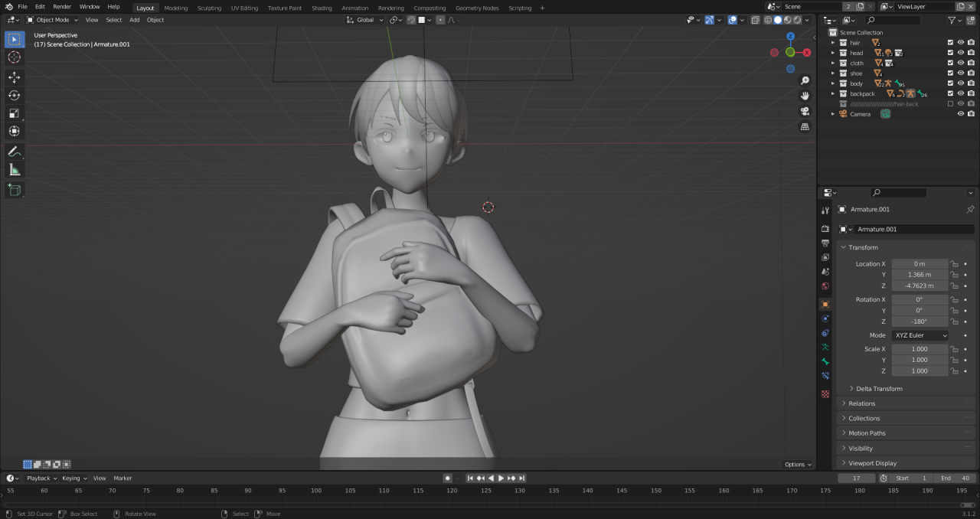The height and width of the screenshot is (519, 980).
Task: Click the End frame field
Action: (x=955, y=478)
